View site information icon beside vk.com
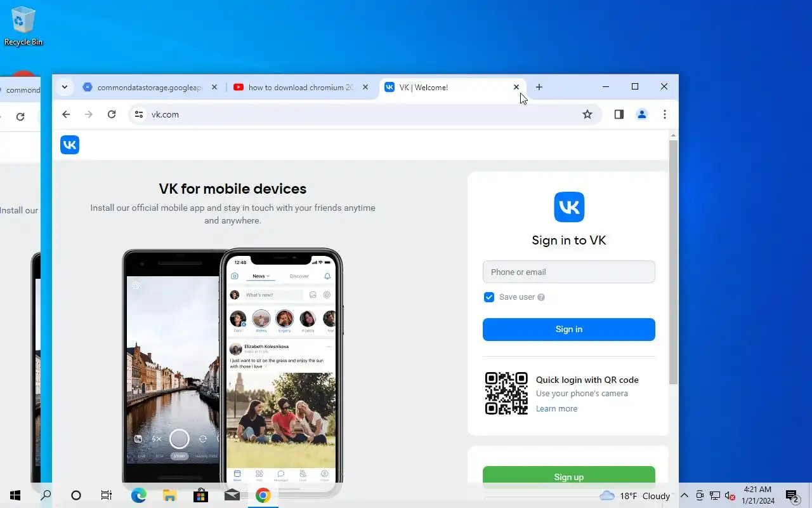The width and height of the screenshot is (812, 508). [x=140, y=114]
